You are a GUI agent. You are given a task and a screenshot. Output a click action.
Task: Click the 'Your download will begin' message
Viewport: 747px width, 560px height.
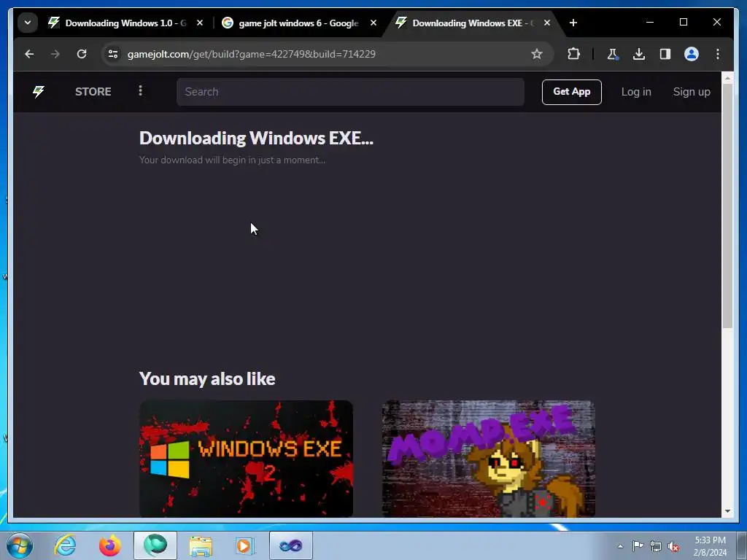pos(232,160)
